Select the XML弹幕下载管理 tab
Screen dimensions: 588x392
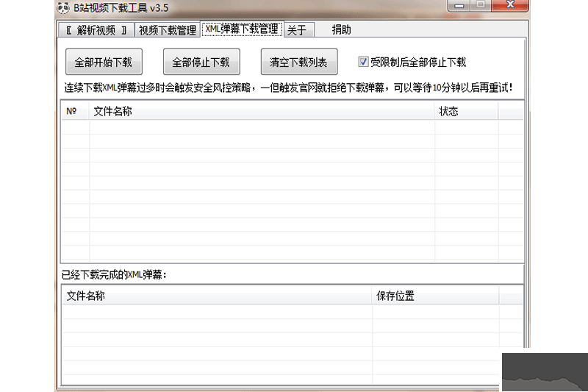(x=242, y=29)
